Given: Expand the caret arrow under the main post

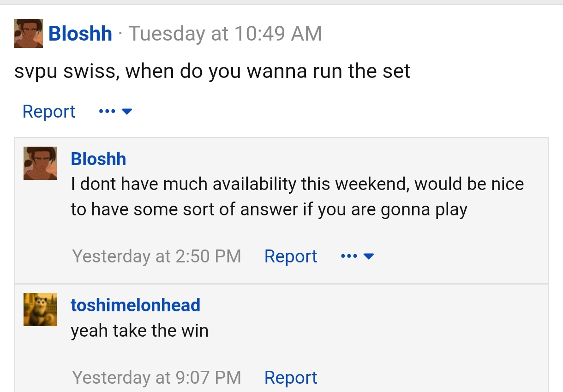Looking at the screenshot, I should point(127,112).
